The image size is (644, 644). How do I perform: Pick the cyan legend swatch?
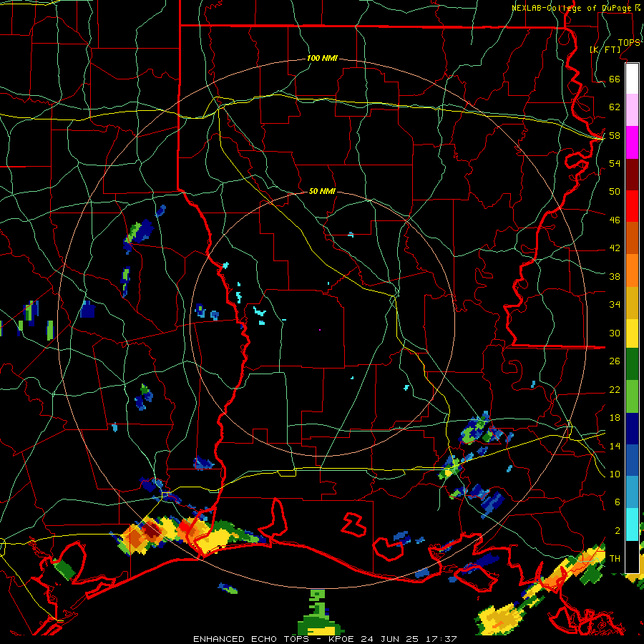tap(632, 524)
